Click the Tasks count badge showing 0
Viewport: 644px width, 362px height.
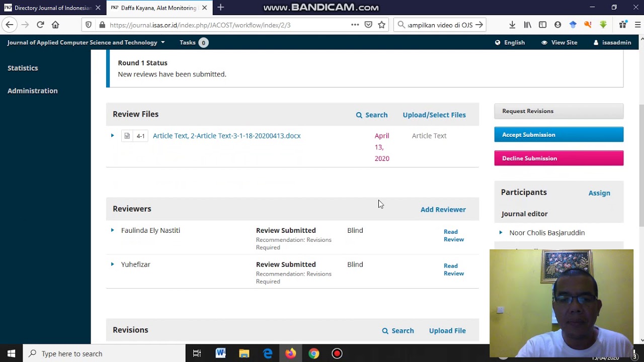click(x=203, y=43)
